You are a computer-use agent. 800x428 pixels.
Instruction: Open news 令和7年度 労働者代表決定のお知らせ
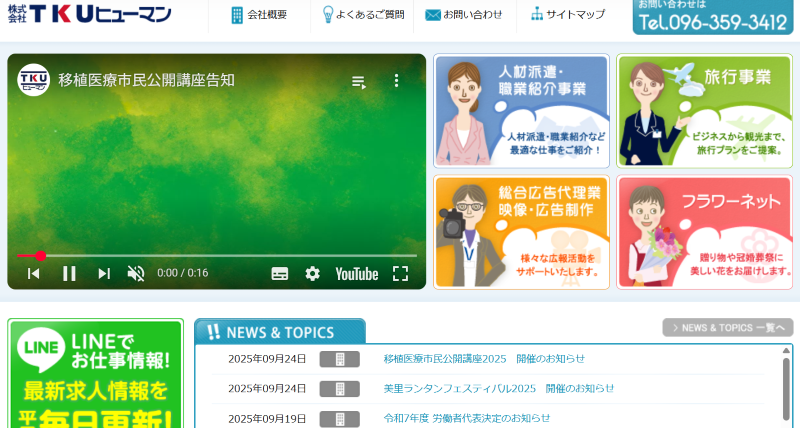click(x=467, y=418)
